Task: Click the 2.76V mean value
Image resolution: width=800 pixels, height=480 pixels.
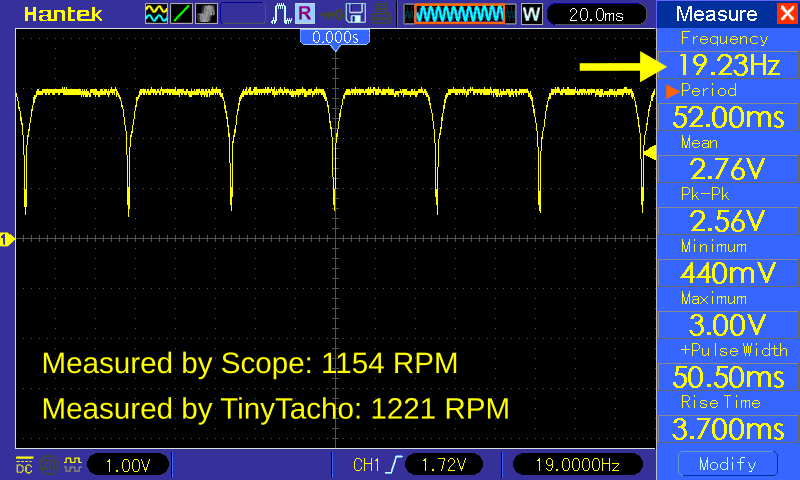Action: coord(729,169)
